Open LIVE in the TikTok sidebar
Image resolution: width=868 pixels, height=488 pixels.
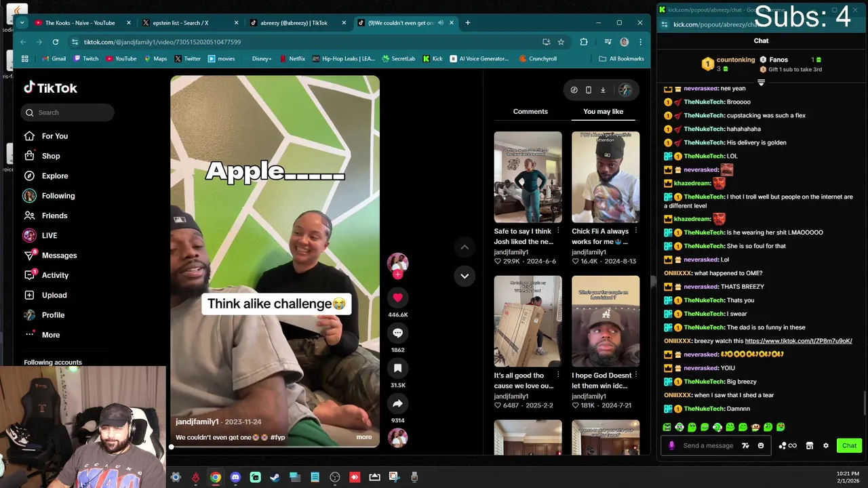click(x=41, y=235)
